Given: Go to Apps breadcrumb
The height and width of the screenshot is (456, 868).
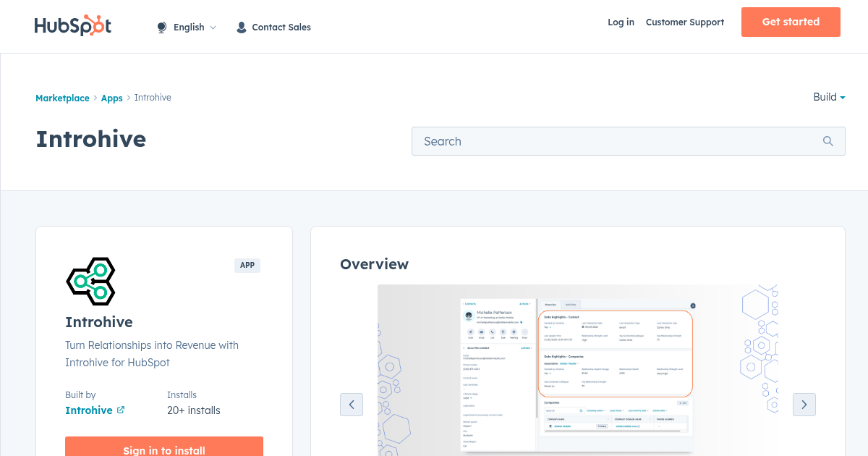Looking at the screenshot, I should [112, 98].
